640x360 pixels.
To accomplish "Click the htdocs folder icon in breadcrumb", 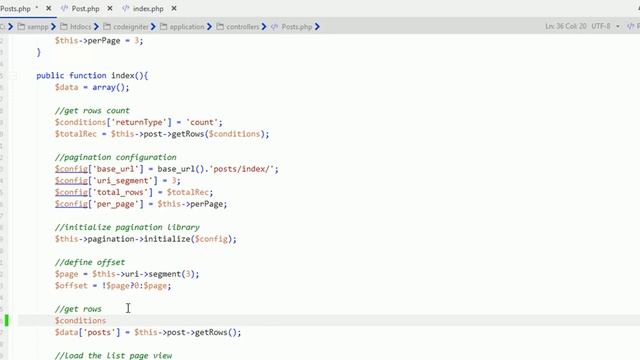I will 64,27.
